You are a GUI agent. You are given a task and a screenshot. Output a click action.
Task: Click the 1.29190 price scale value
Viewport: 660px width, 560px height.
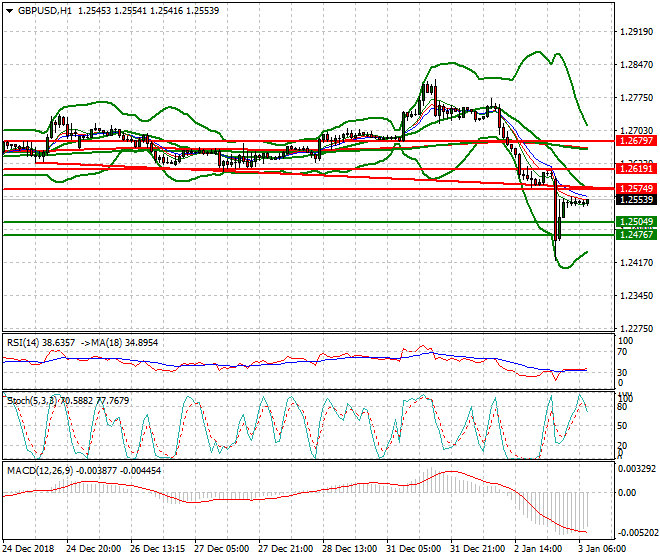(636, 32)
